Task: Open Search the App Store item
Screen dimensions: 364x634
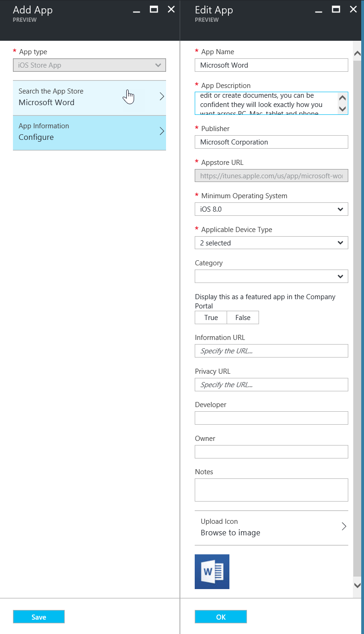Action: pyautogui.click(x=89, y=97)
